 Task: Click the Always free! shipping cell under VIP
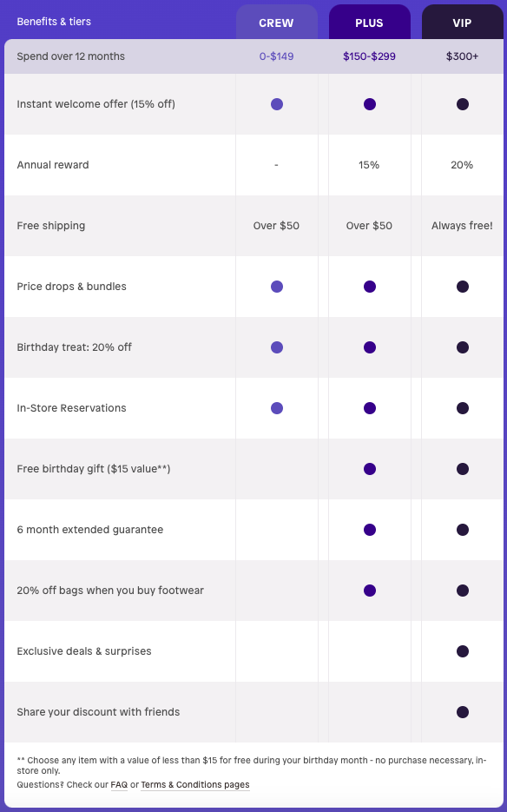(462, 225)
